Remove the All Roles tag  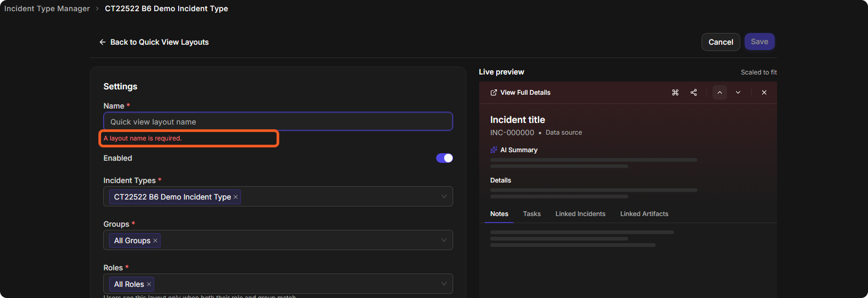(x=149, y=284)
